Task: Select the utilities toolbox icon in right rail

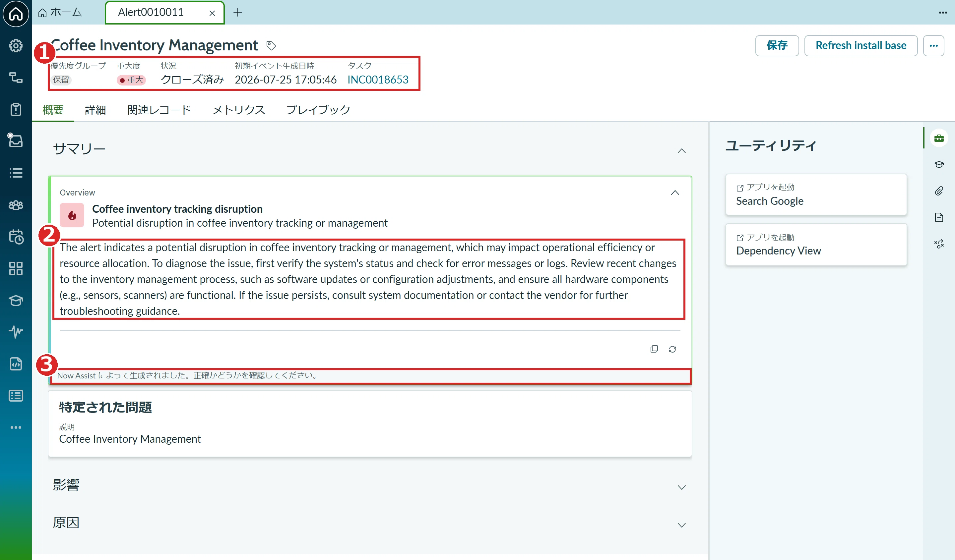Action: tap(939, 138)
